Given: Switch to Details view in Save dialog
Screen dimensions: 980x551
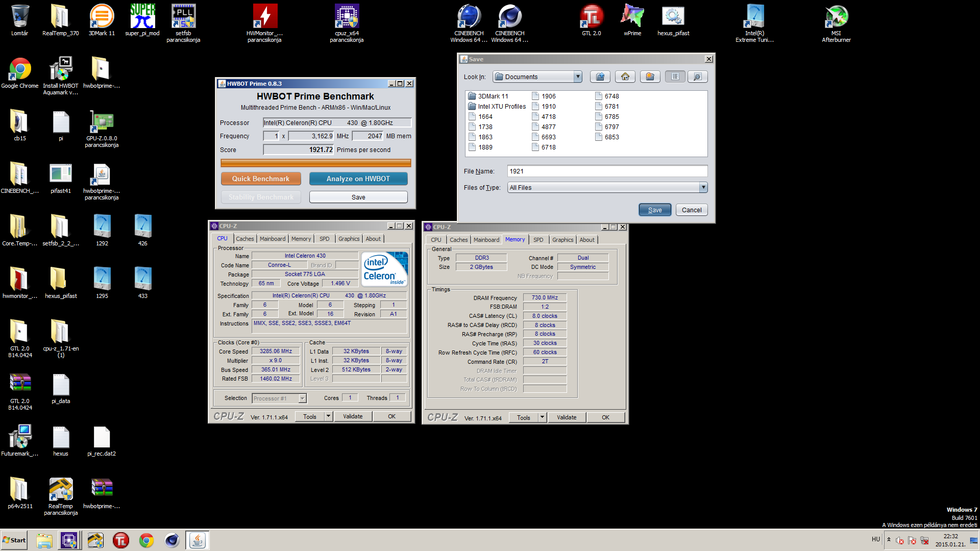Looking at the screenshot, I should pos(698,77).
